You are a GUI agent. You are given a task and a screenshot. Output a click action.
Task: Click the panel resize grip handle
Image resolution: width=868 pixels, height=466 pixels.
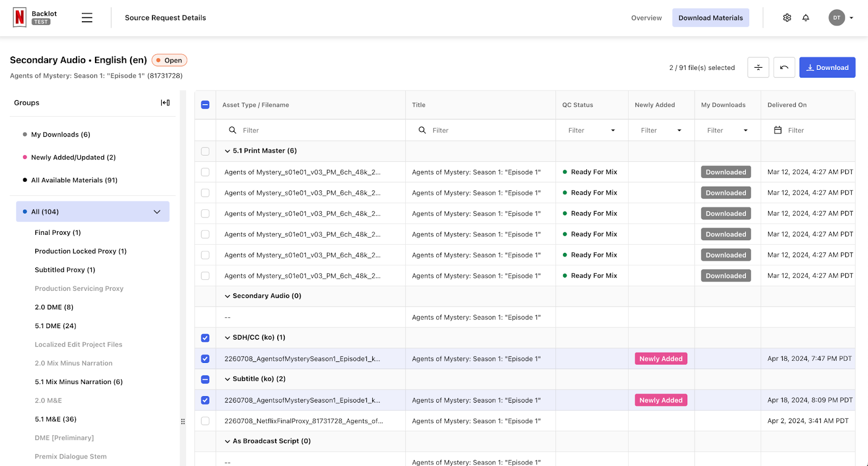tap(183, 422)
